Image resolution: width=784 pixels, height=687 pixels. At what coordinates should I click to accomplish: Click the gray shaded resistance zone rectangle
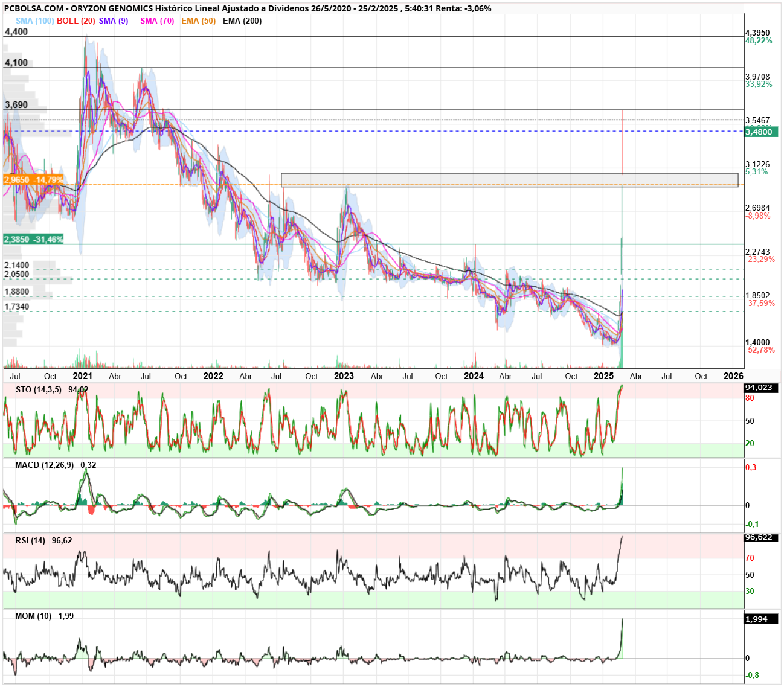point(509,180)
